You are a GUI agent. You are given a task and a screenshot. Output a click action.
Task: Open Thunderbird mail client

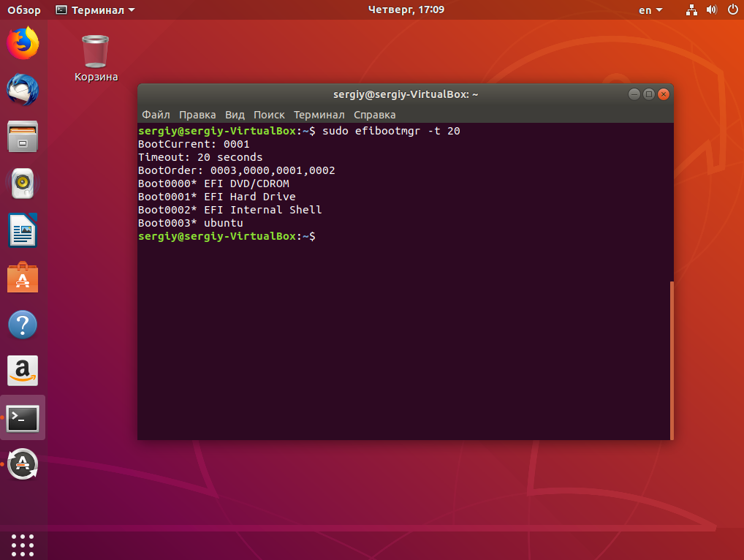[x=23, y=90]
